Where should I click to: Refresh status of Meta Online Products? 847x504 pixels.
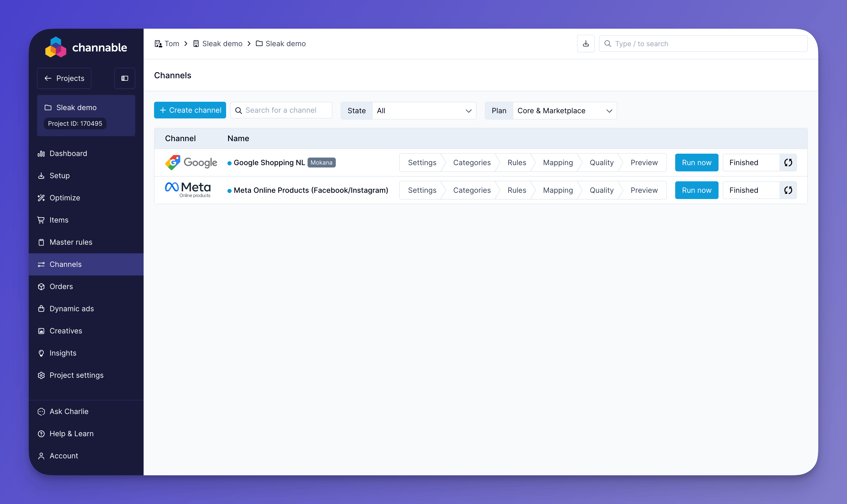788,190
